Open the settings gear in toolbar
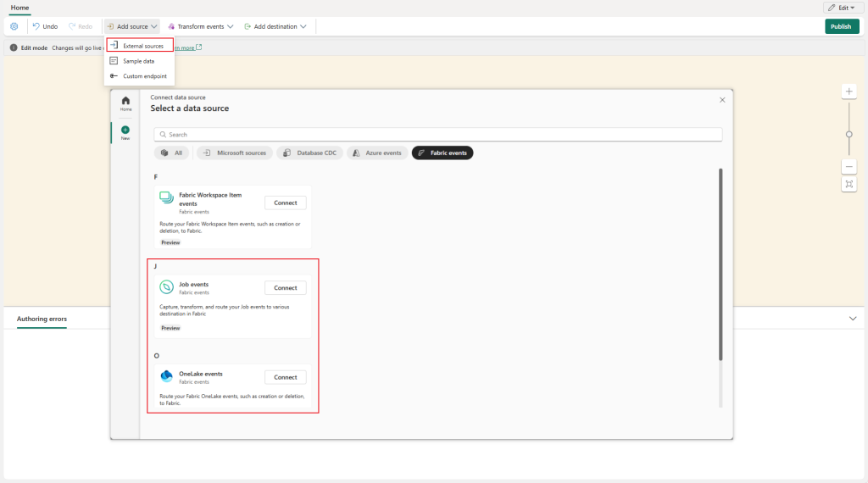The image size is (868, 483). 14,26
